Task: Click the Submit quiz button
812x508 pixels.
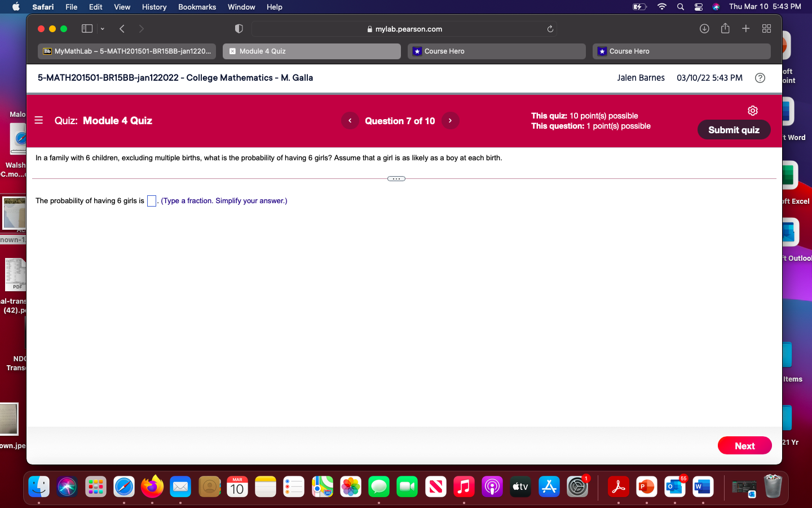Action: click(x=734, y=130)
